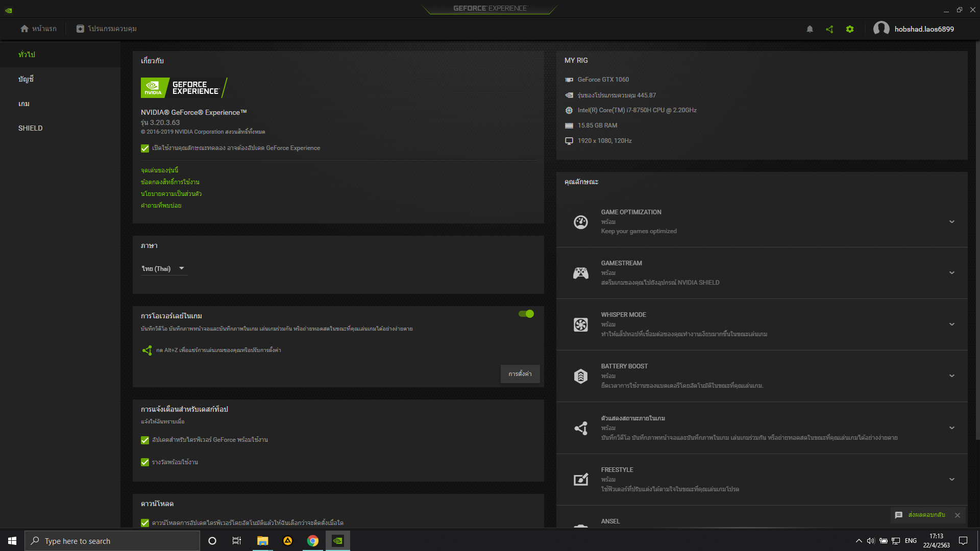Click the monitor icon beside 1920 x 1080
This screenshot has height=551, width=980.
569,141
